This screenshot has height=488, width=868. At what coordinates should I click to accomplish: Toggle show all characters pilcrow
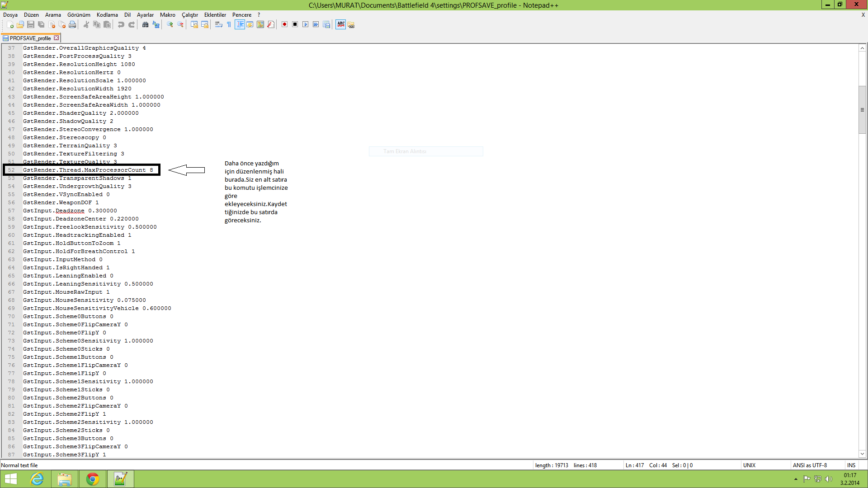pos(229,24)
